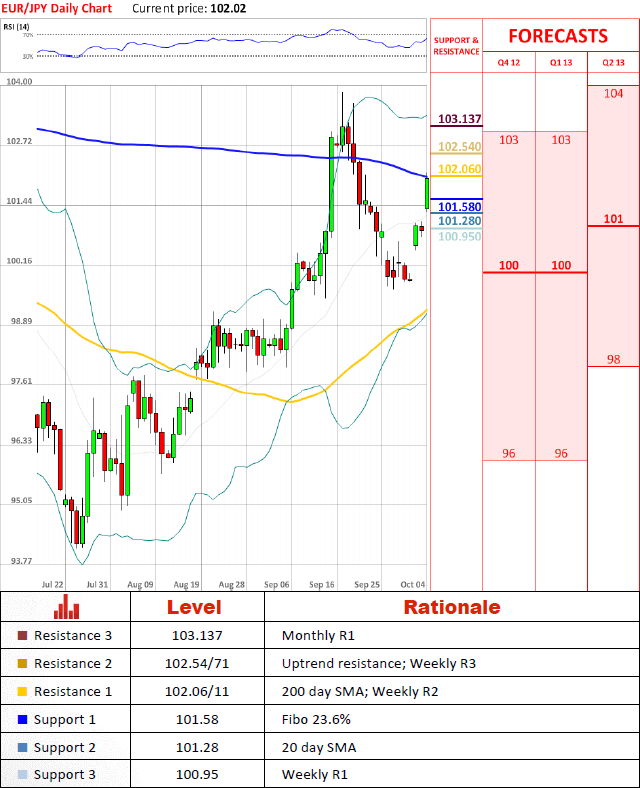Click the SUPPORT & RESISTANCE column header
The height and width of the screenshot is (788, 640).
456,45
